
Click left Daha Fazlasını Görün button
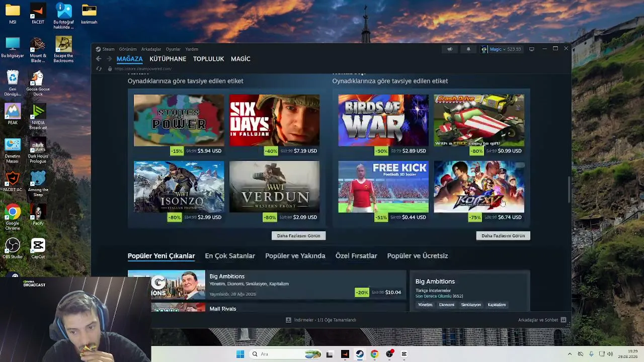tap(299, 236)
